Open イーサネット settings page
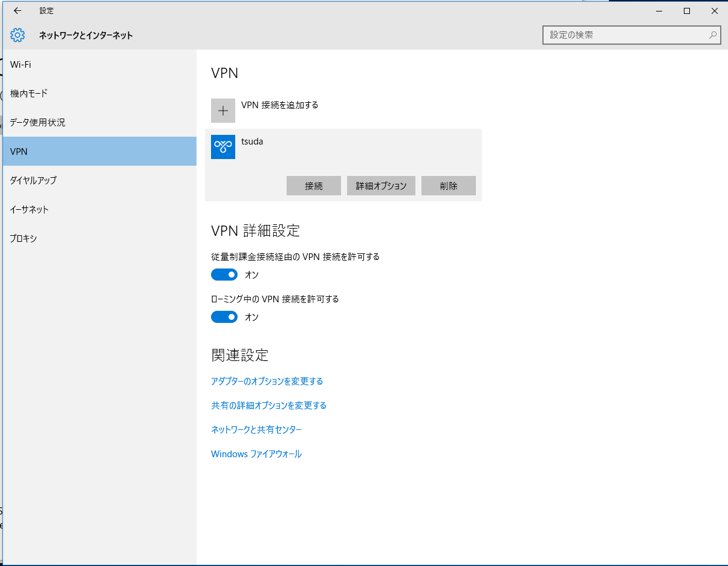 [x=29, y=210]
